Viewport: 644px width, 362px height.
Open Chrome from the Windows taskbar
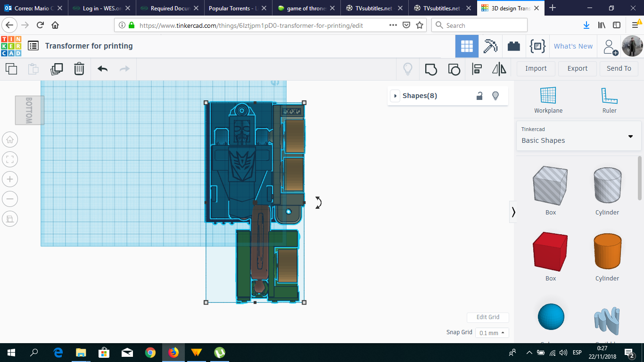pos(150,352)
